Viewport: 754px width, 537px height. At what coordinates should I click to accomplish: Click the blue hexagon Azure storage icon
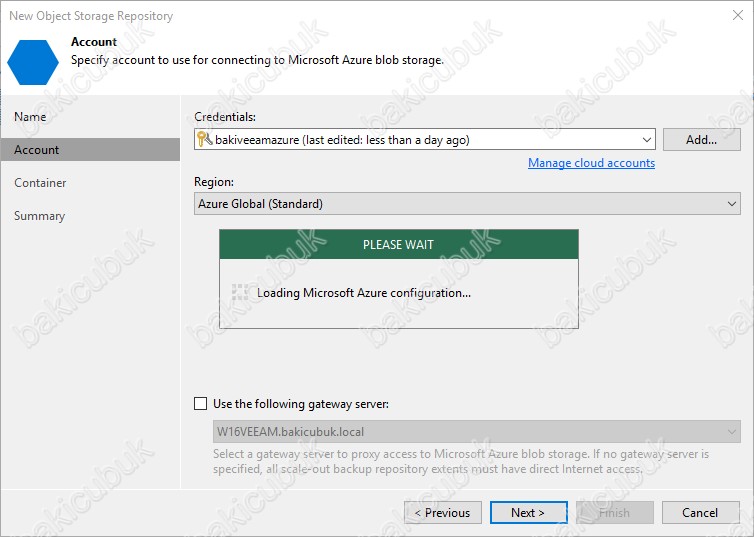point(33,61)
